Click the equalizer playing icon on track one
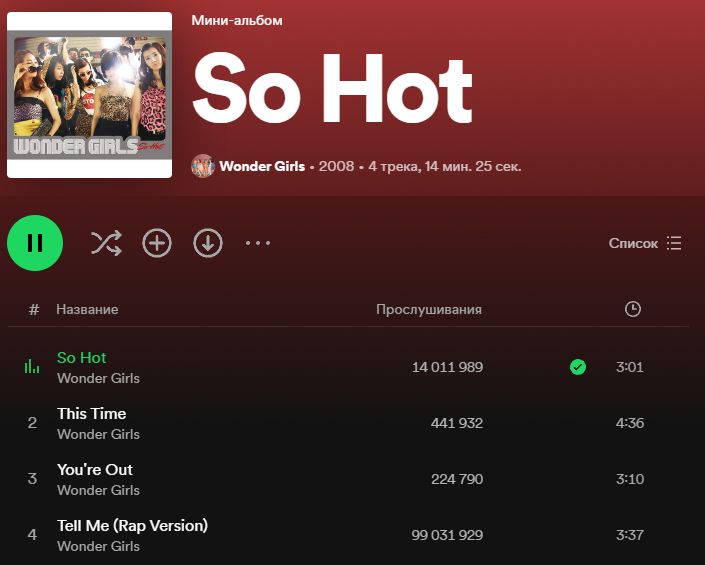Viewport: 705px width, 565px height. 32,366
